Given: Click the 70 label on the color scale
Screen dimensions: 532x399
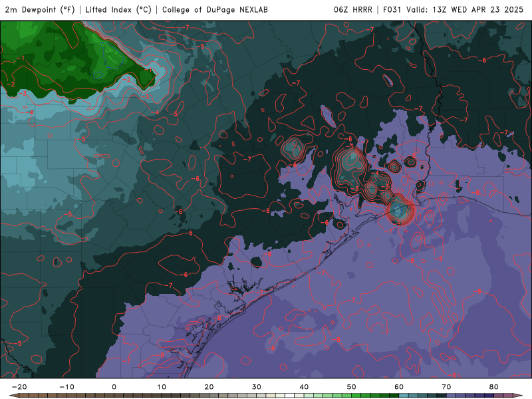Looking at the screenshot, I should (x=446, y=387).
